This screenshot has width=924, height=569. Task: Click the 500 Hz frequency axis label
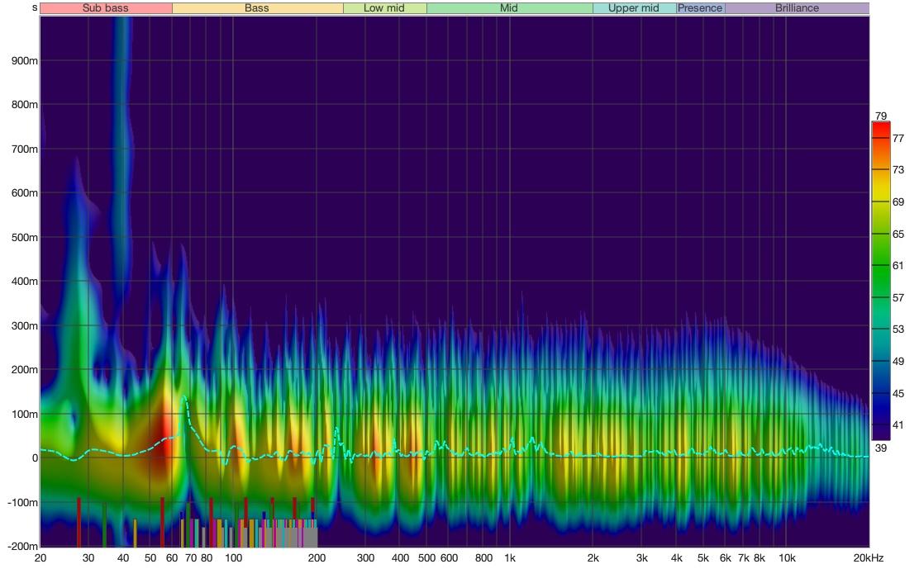point(426,557)
